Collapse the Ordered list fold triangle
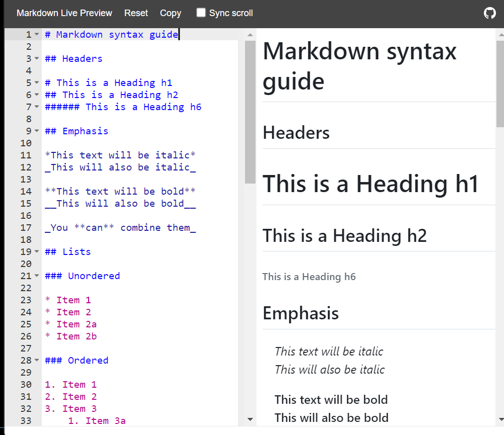 tap(37, 360)
